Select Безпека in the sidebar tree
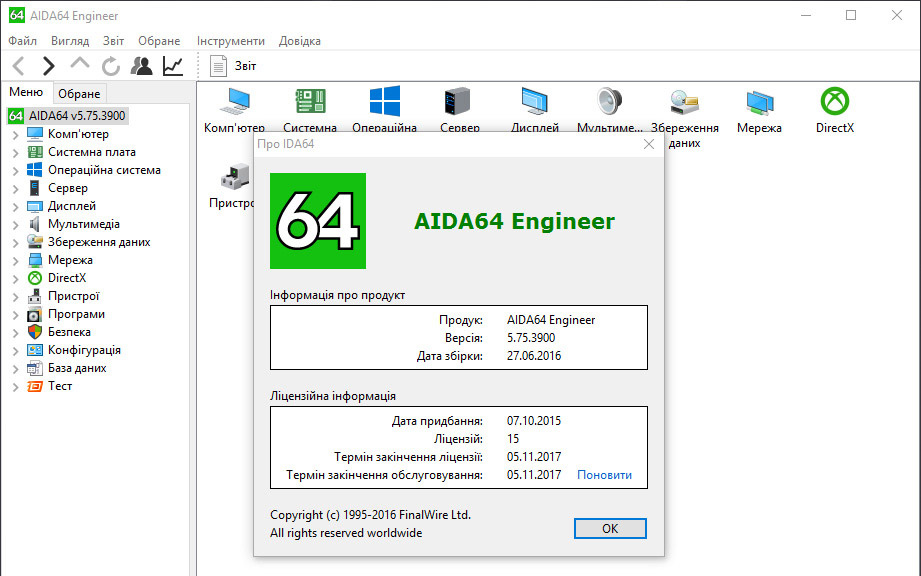This screenshot has height=576, width=921. click(x=69, y=332)
